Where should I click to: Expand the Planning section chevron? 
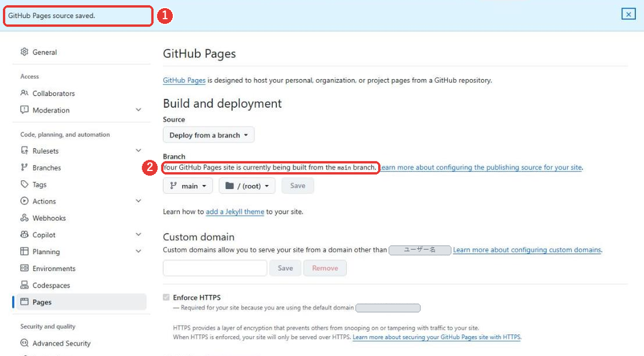tap(138, 251)
